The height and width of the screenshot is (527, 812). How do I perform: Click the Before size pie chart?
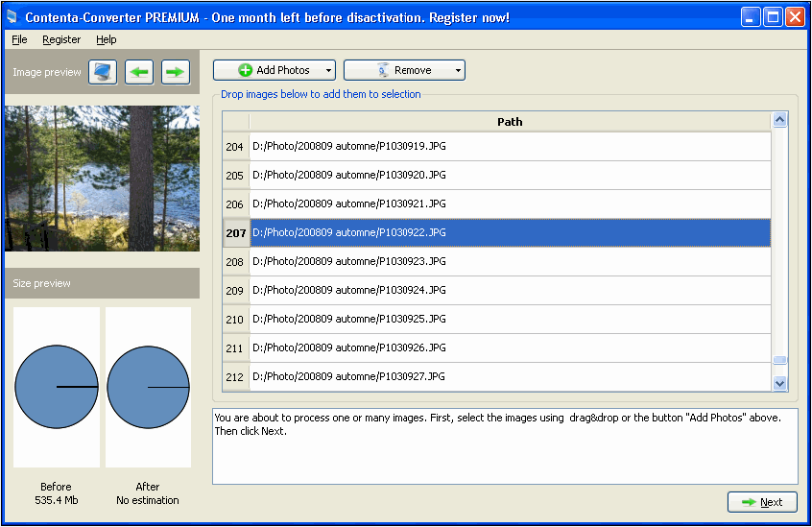[x=57, y=387]
